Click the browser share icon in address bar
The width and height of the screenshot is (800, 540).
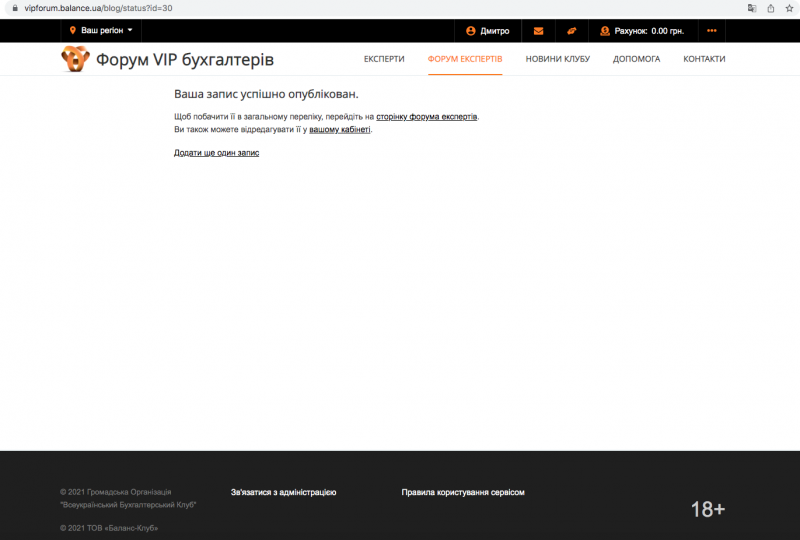coord(770,7)
